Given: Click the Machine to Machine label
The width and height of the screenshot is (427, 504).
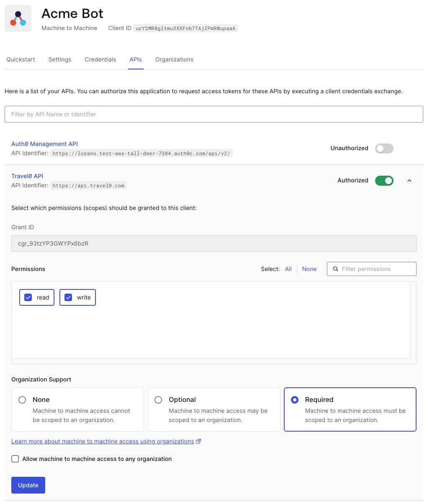Looking at the screenshot, I should [69, 28].
